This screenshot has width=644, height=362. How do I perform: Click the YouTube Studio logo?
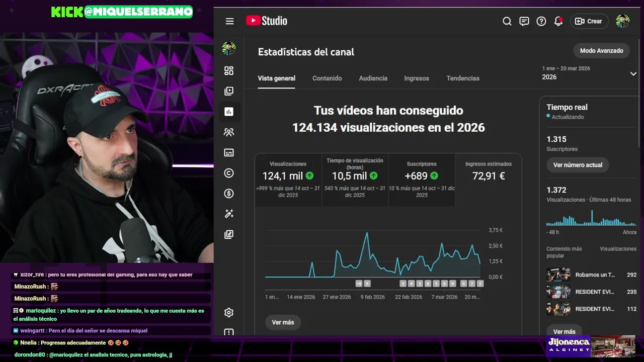[267, 21]
